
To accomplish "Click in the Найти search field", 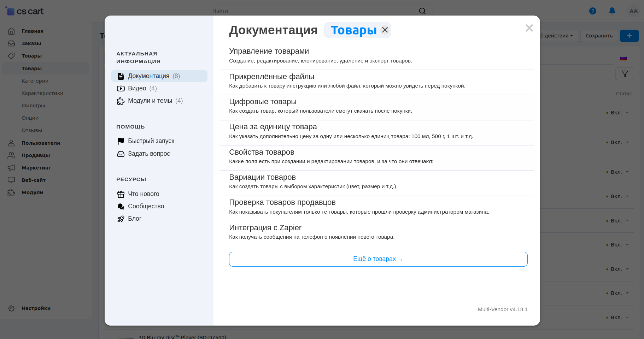I will tap(311, 11).
